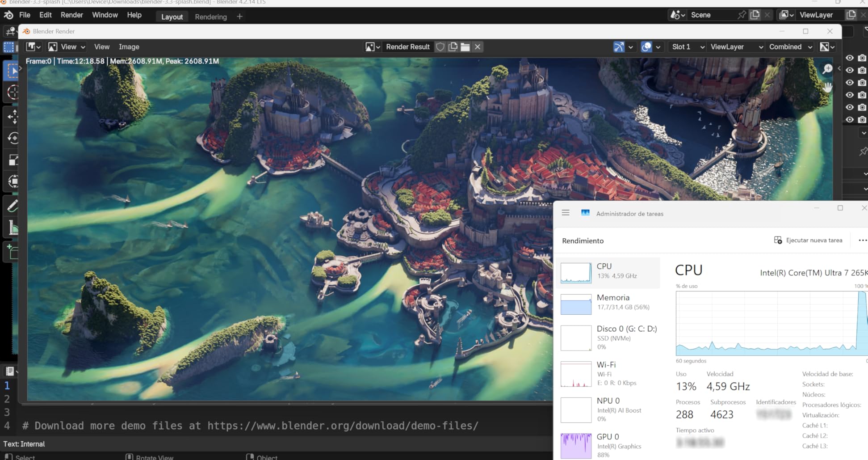Open the Edit menu
Image resolution: width=868 pixels, height=460 pixels.
[x=46, y=15]
